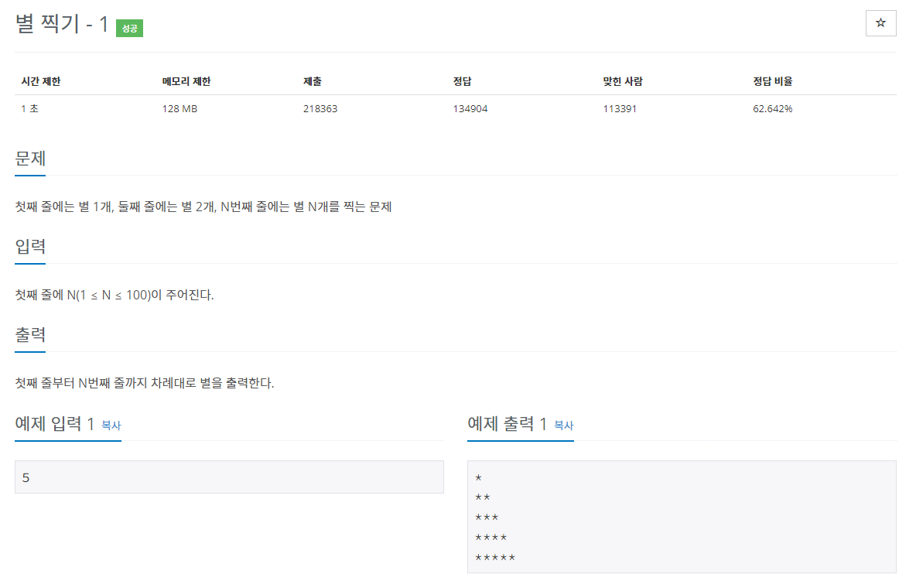Click the submissions count 218363

[320, 109]
